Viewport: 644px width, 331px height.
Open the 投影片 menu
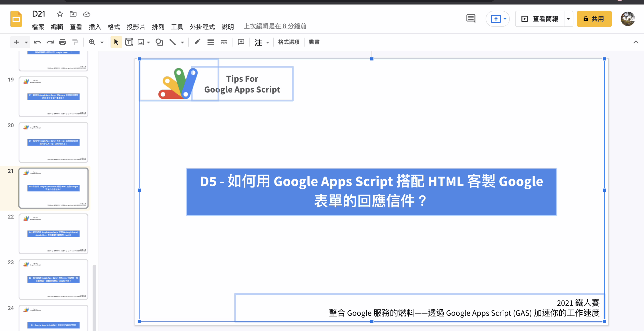[136, 27]
